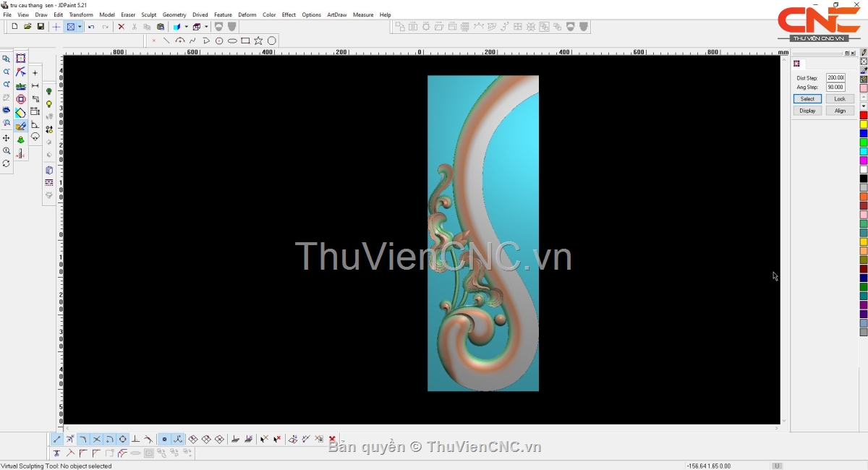Click the green cone model icon
Screen dimensions: 868x470
[x=21, y=140]
